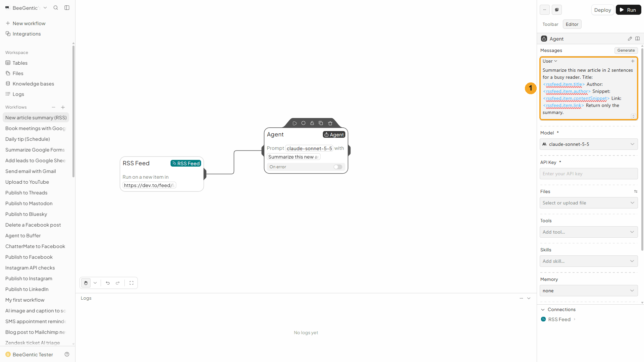Duplicate the Agent node with copy icon

pyautogui.click(x=321, y=123)
